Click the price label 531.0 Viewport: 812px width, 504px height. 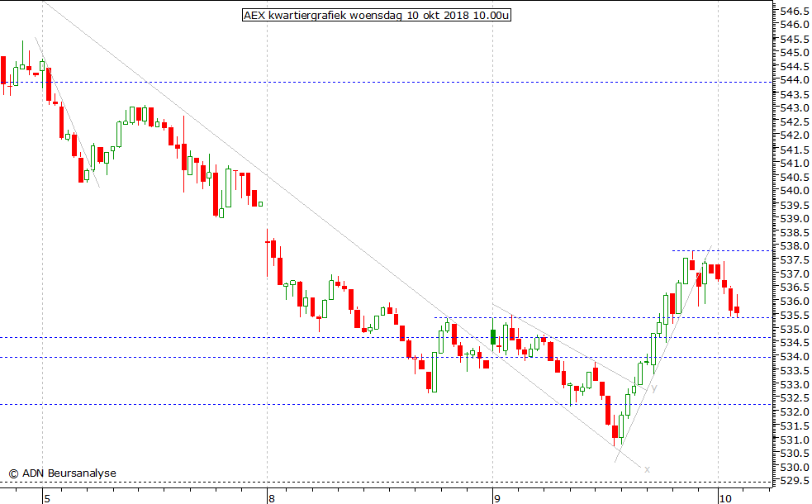point(795,440)
